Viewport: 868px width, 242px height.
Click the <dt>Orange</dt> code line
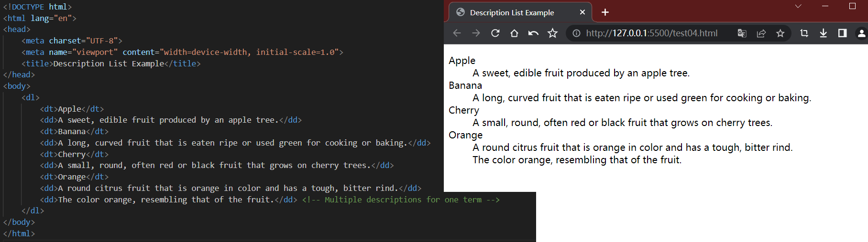tap(74, 177)
